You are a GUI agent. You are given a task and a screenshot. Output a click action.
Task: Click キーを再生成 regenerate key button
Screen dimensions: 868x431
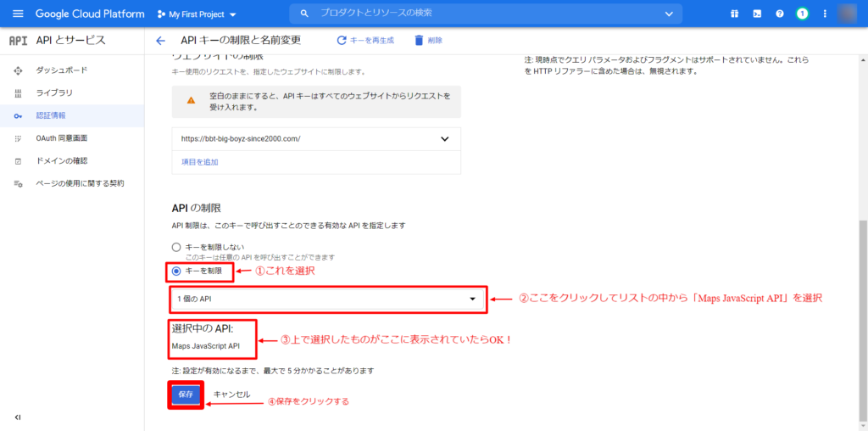[x=365, y=40]
